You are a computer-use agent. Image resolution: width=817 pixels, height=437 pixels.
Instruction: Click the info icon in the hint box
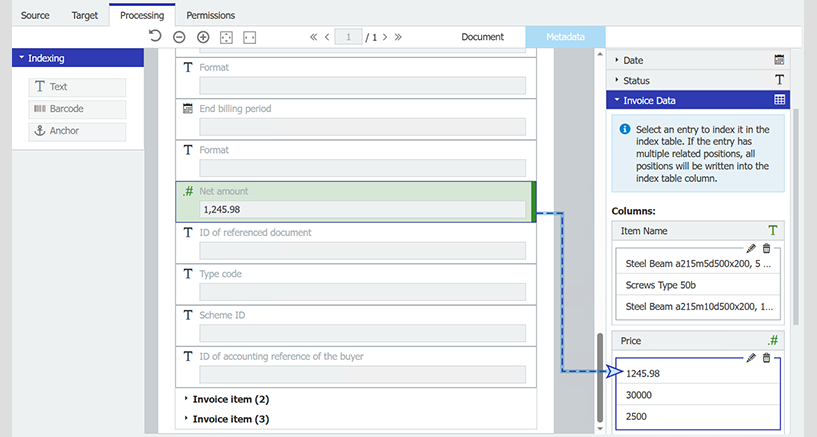(624, 129)
